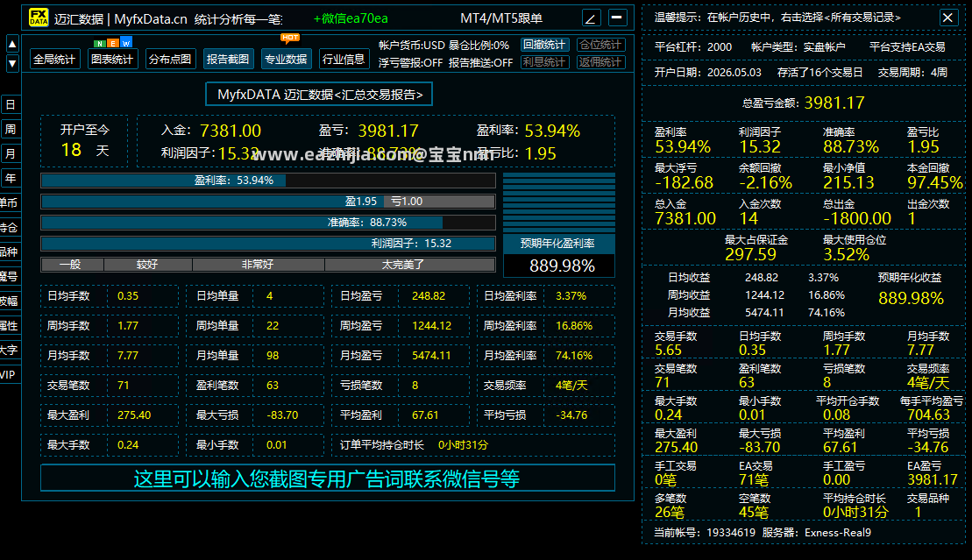Click the 太完美了 rating segment
Screen dimensions: 972x560
click(x=410, y=265)
